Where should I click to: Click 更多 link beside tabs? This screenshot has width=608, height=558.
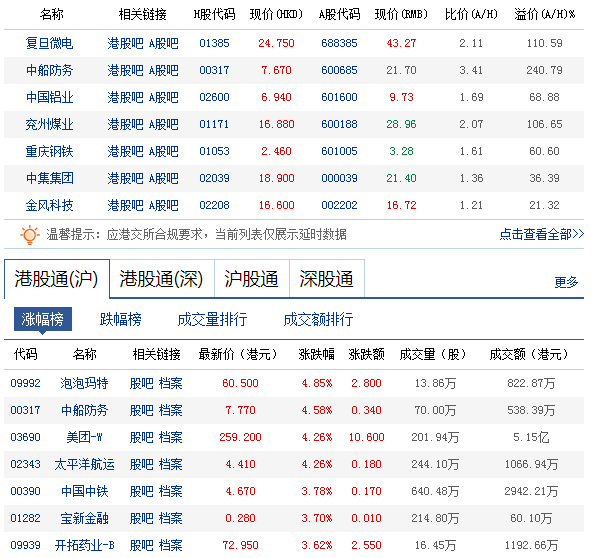pyautogui.click(x=566, y=282)
